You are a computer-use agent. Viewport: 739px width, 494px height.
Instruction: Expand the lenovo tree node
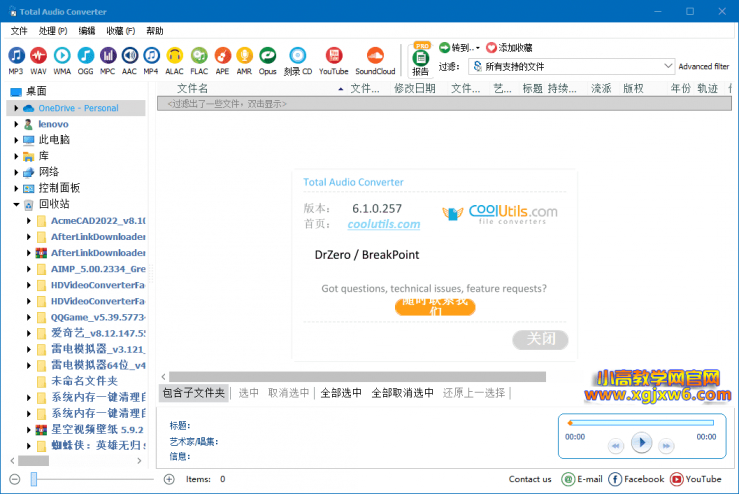(16, 124)
